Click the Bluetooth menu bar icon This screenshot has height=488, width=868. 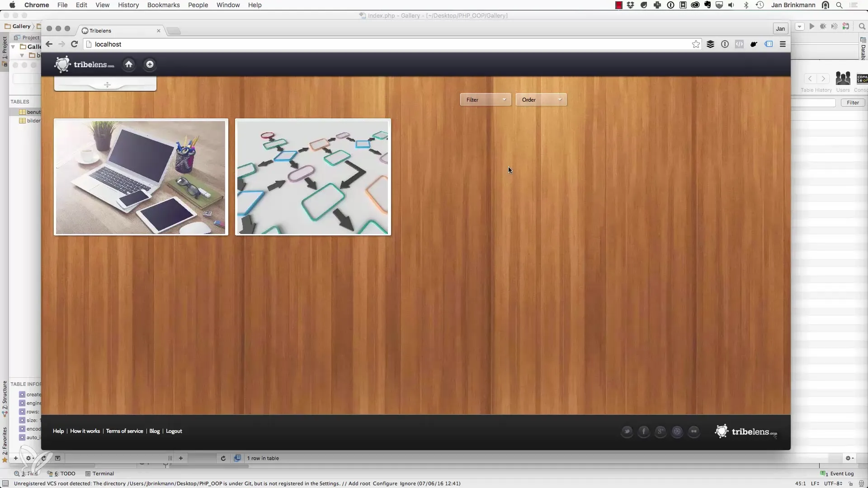click(746, 5)
